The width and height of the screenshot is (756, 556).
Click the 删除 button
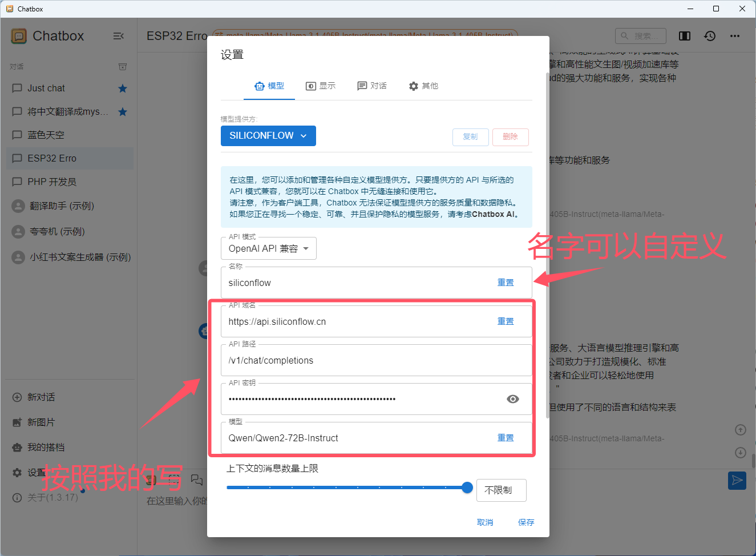511,137
